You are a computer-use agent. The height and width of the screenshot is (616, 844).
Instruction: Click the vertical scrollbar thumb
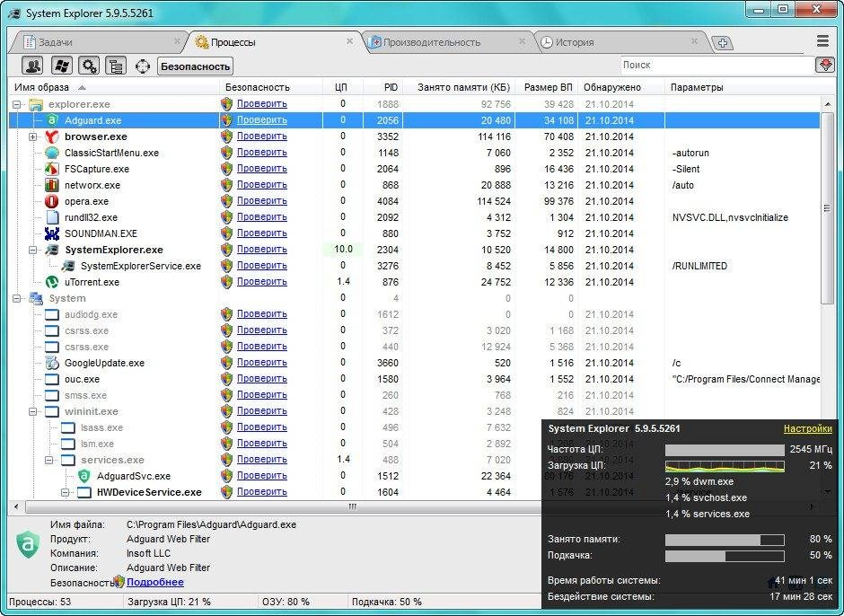827,208
